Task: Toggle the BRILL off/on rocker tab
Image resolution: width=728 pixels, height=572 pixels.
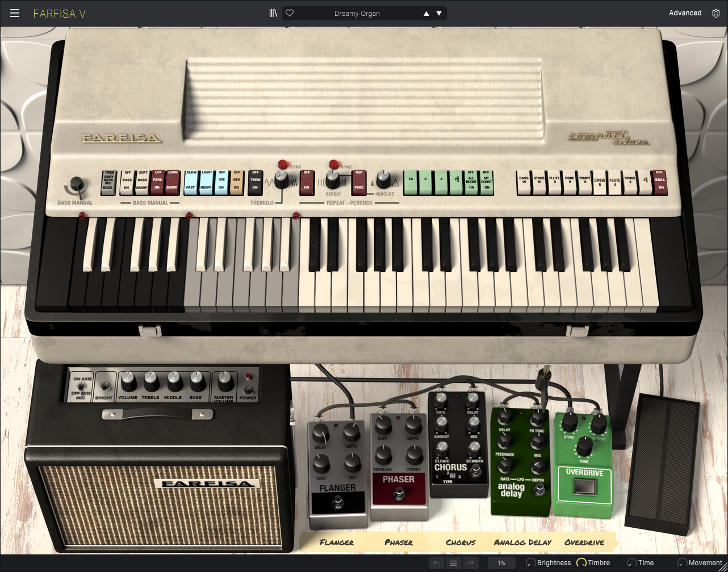Action: [x=659, y=182]
